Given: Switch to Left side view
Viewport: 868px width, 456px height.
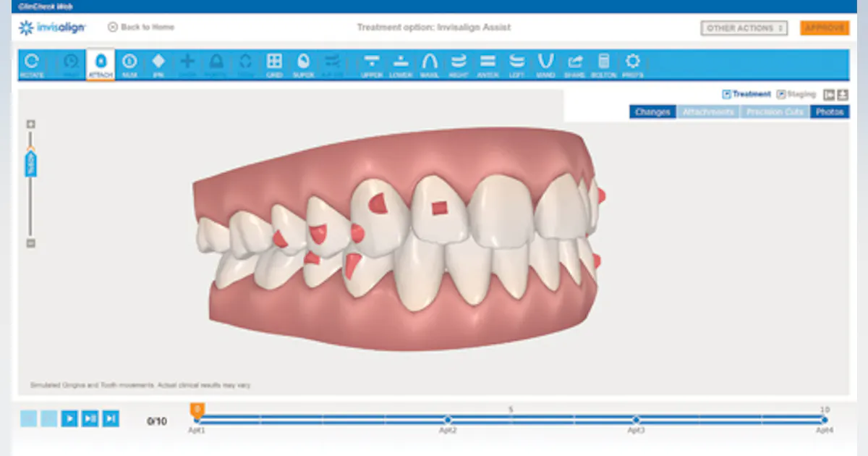Looking at the screenshot, I should tap(516, 64).
